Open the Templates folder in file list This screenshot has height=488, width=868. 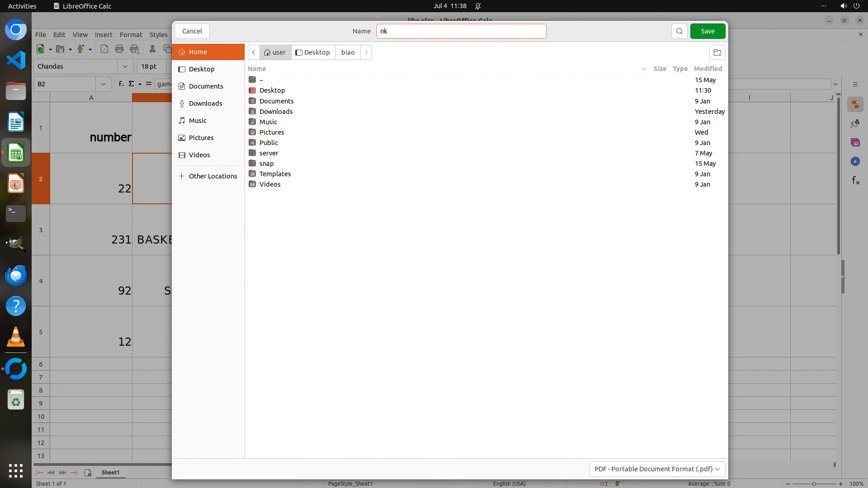coord(275,174)
